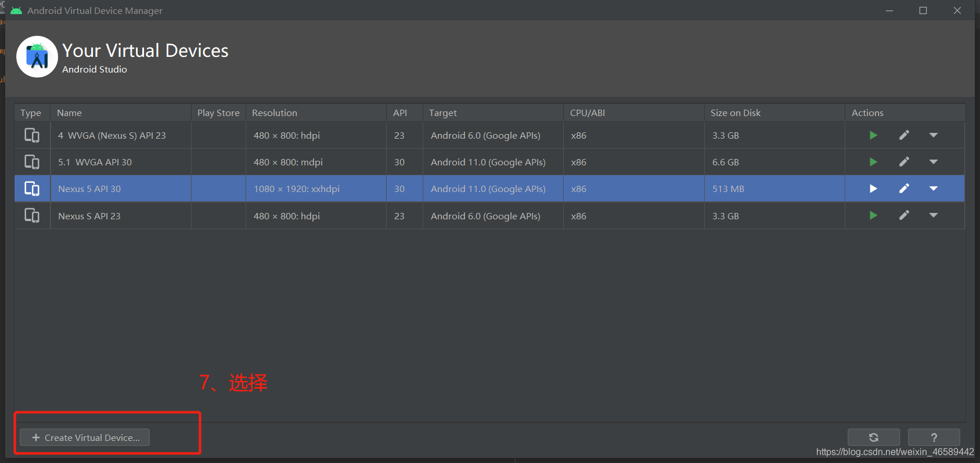This screenshot has width=980, height=463.
Task: Click device type icon for Nexus 5 API 30
Action: click(x=32, y=189)
